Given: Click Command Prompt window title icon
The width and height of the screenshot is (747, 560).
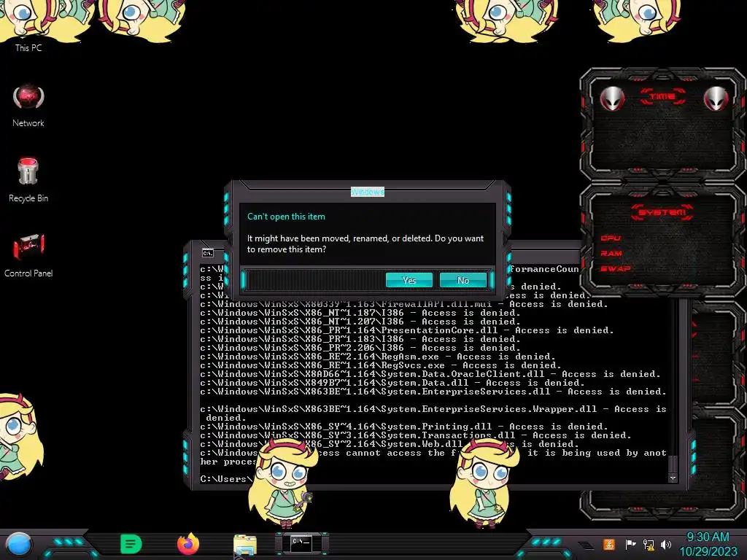Looking at the screenshot, I should [208, 253].
